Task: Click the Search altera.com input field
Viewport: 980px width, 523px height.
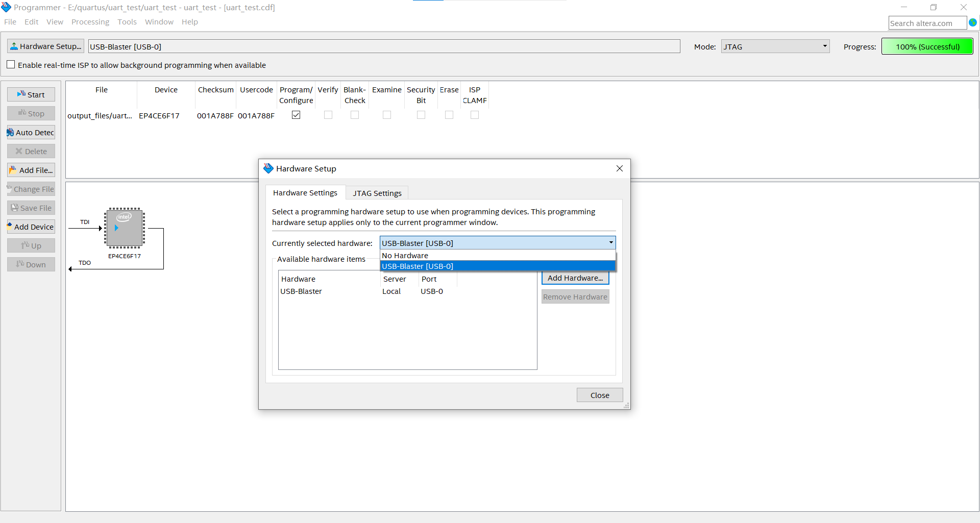Action: pyautogui.click(x=926, y=23)
